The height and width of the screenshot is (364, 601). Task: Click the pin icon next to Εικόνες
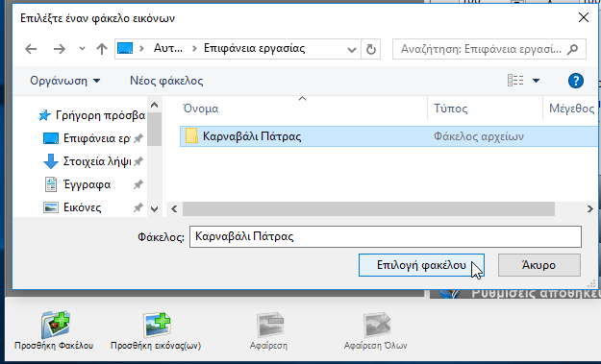pos(138,207)
